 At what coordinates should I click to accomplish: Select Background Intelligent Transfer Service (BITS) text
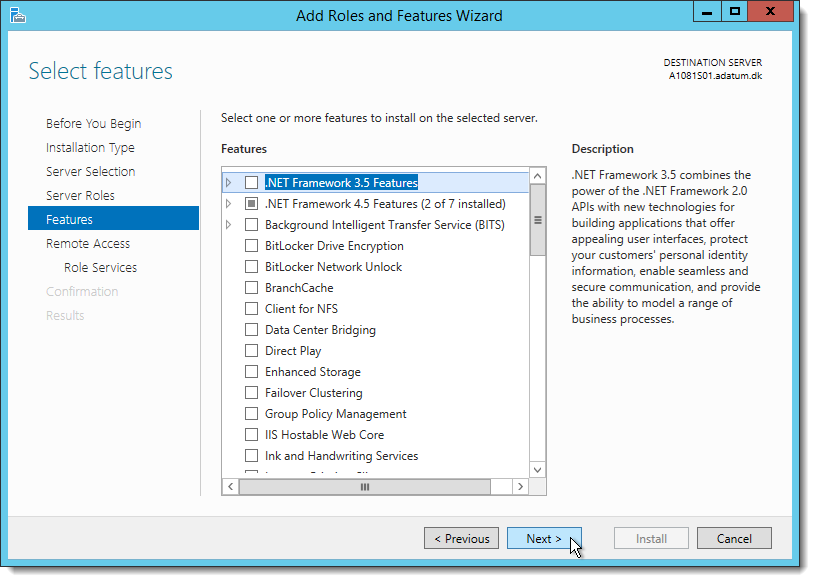tap(385, 225)
